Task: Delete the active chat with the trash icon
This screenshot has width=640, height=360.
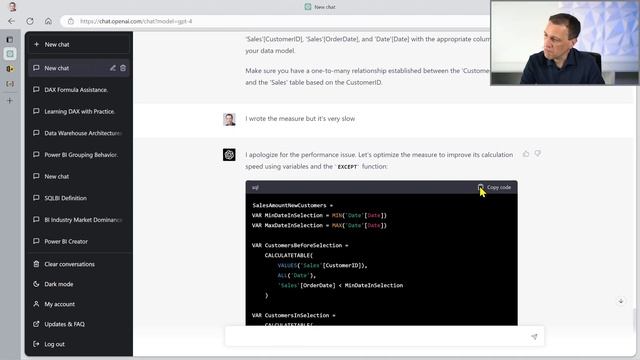Action: point(123,68)
